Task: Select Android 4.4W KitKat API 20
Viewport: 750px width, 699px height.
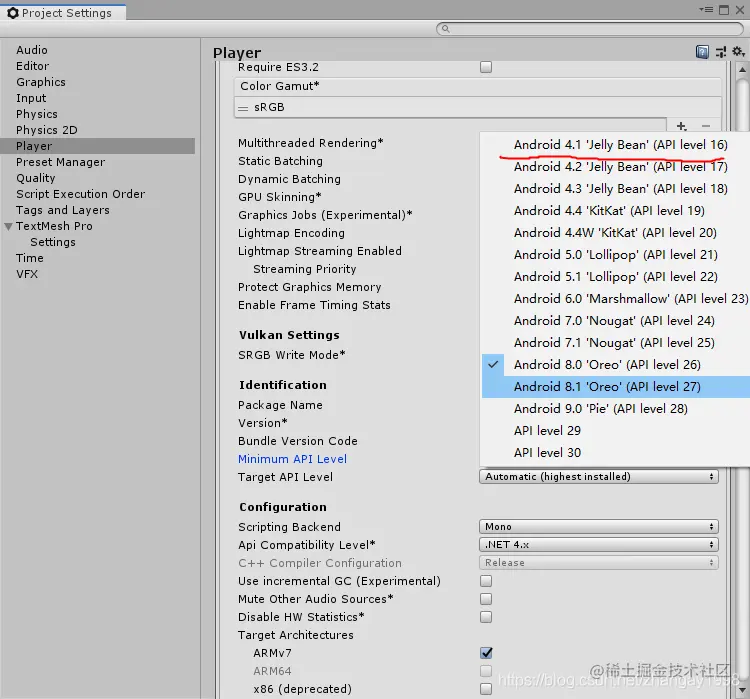Action: [x=616, y=233]
